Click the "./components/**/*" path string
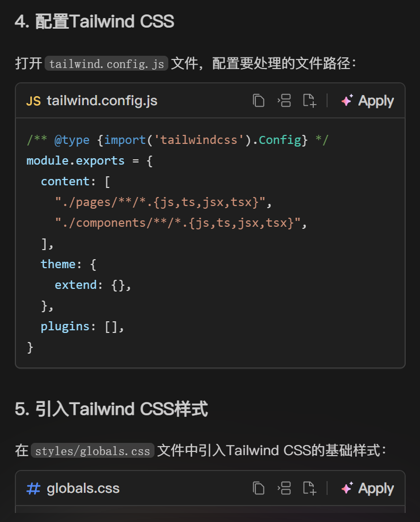The height and width of the screenshot is (522, 420). (x=181, y=223)
